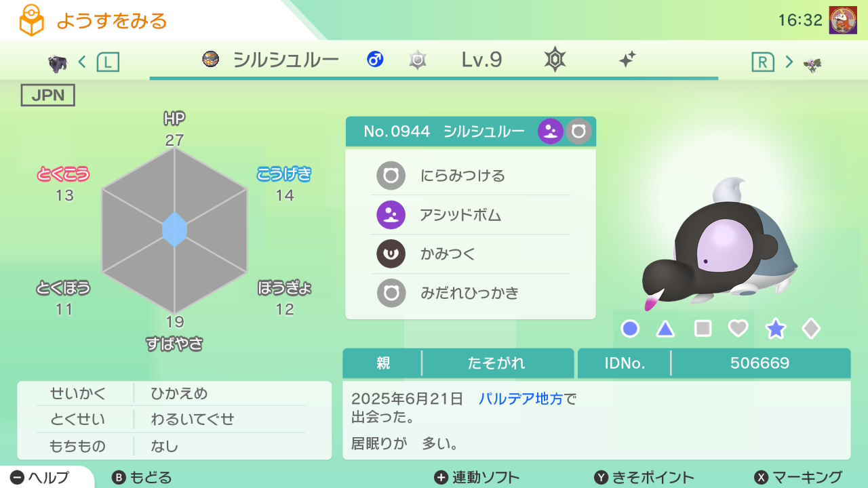Image resolution: width=868 pixels, height=488 pixels.
Task: Click the もどる back button
Action: [x=142, y=477]
